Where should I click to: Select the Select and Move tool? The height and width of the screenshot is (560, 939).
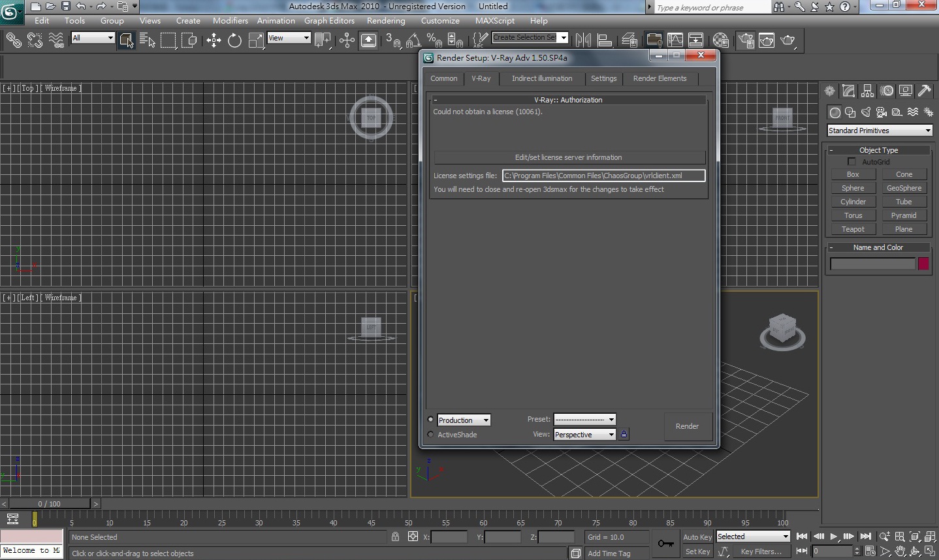[214, 40]
